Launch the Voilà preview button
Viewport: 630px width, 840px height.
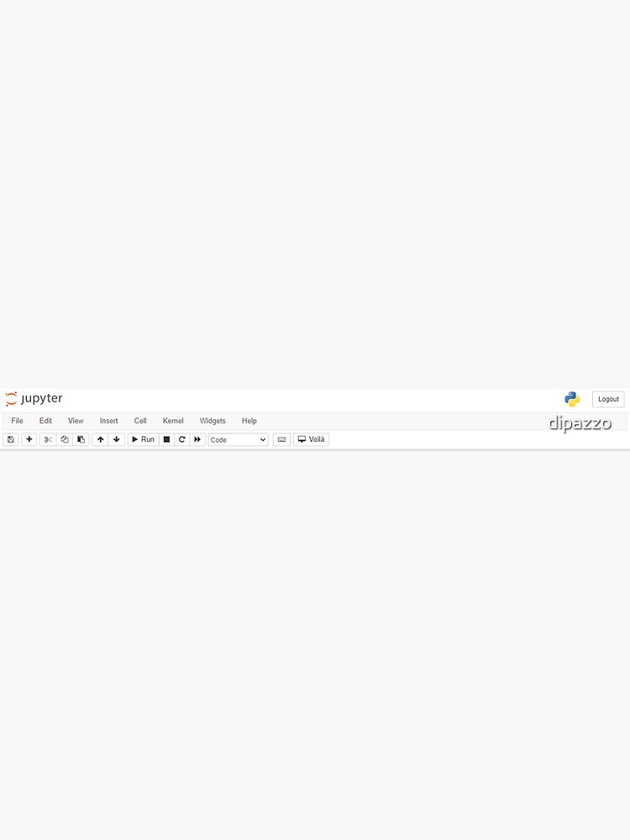pos(312,439)
